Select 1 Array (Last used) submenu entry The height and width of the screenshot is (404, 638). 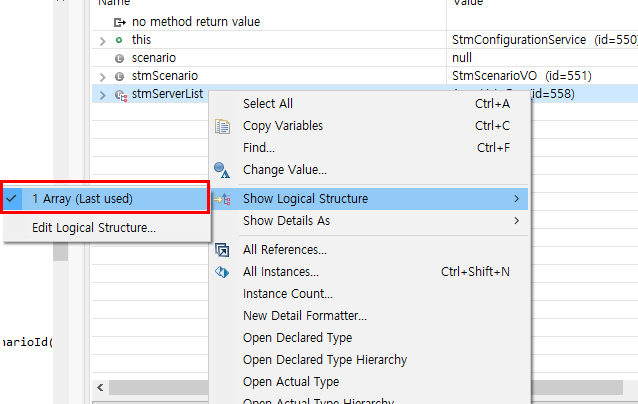coord(107,199)
